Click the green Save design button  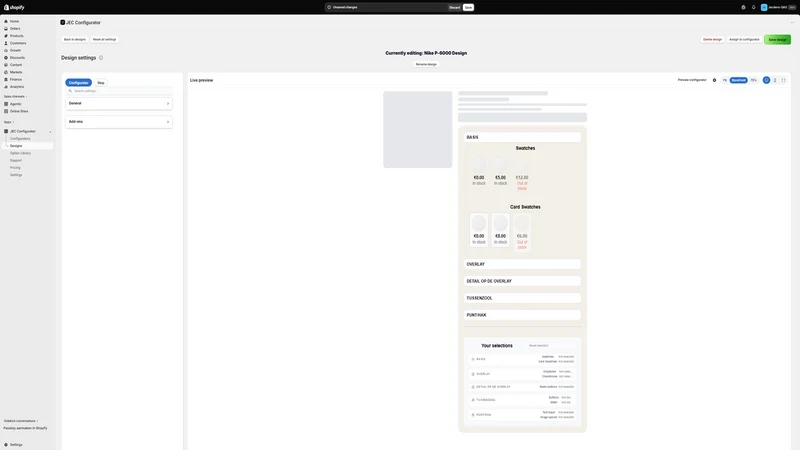tap(778, 39)
